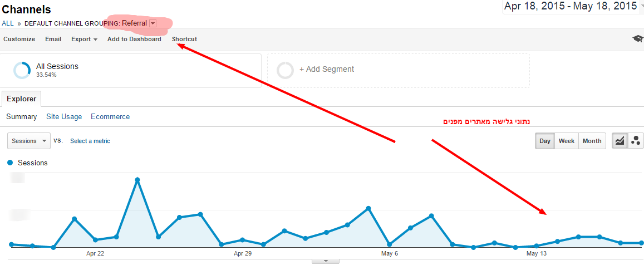Screen dimensions: 644x270
Task: Switch to line chart view icon
Action: tap(620, 141)
